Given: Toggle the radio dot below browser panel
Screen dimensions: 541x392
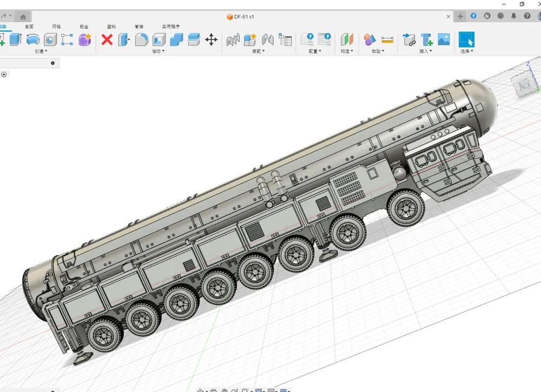Looking at the screenshot, I should click(x=4, y=75).
